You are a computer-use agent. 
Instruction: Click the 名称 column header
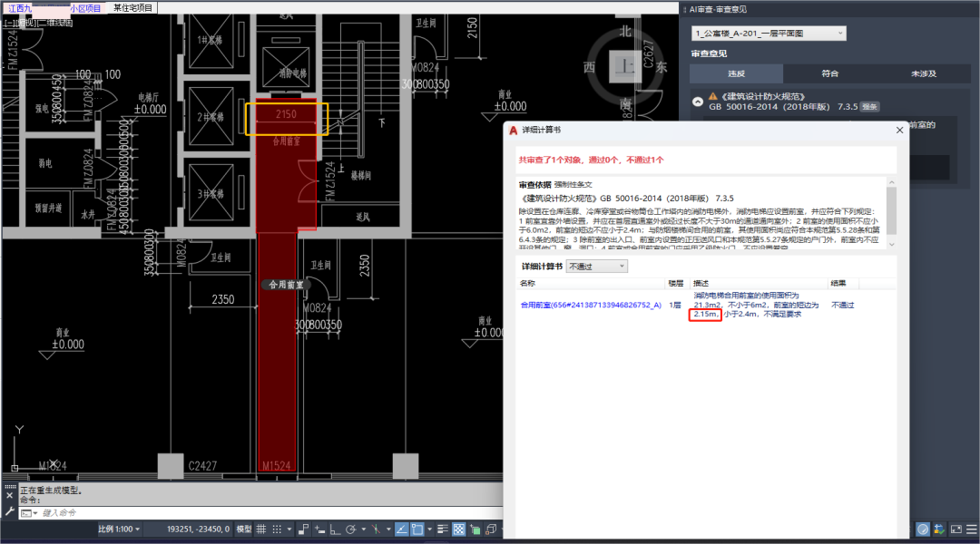tap(527, 283)
